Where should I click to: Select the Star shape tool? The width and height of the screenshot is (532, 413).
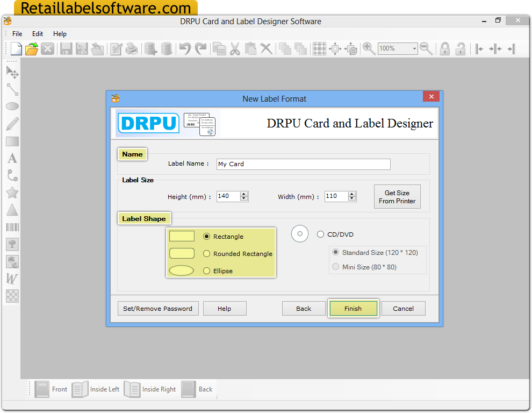12,193
